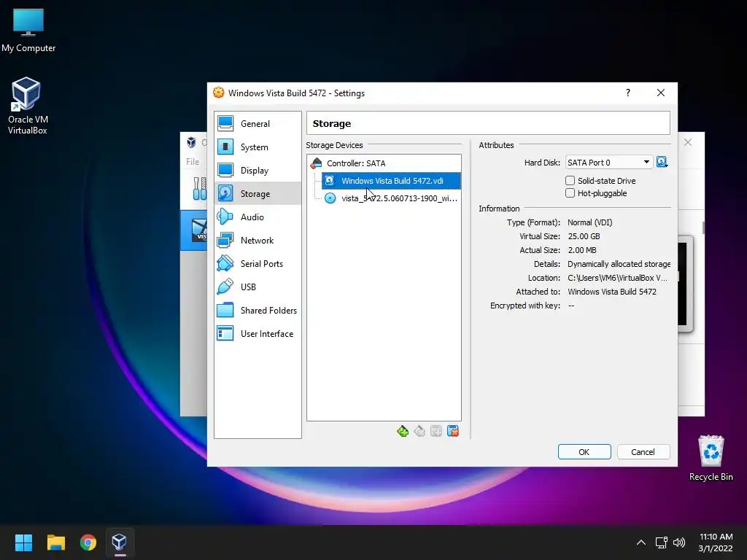The height and width of the screenshot is (560, 747).
Task: Show hidden icons in system tray
Action: click(x=641, y=542)
